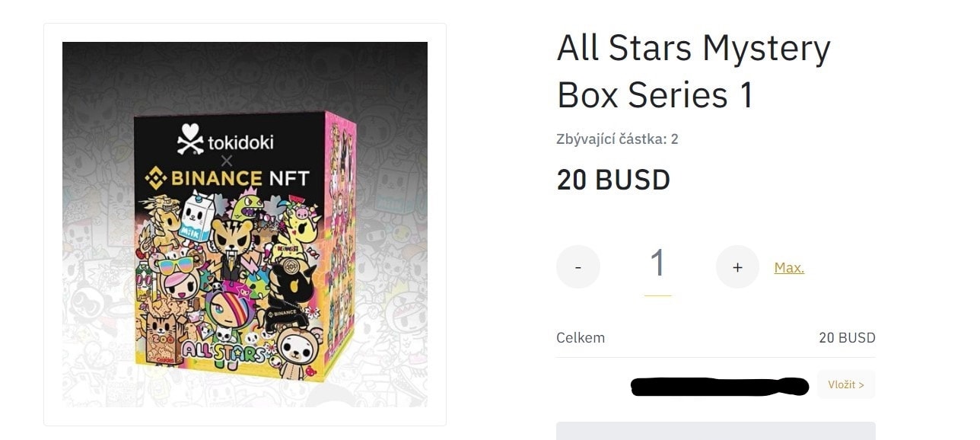Screen dimensions: 980x440
Task: Click the quantity input showing 1
Action: pos(657,265)
